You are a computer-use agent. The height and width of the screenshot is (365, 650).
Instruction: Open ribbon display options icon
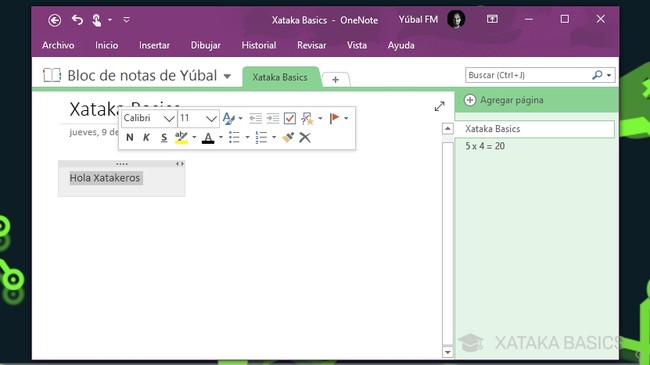(492, 19)
